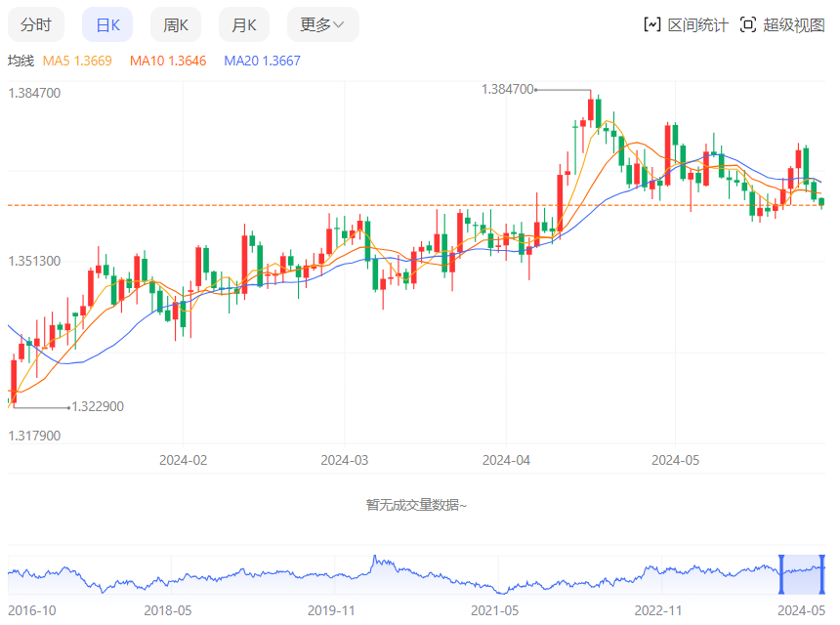Click the 暂无成交量数据 volume notice
840x625 pixels.
(416, 505)
